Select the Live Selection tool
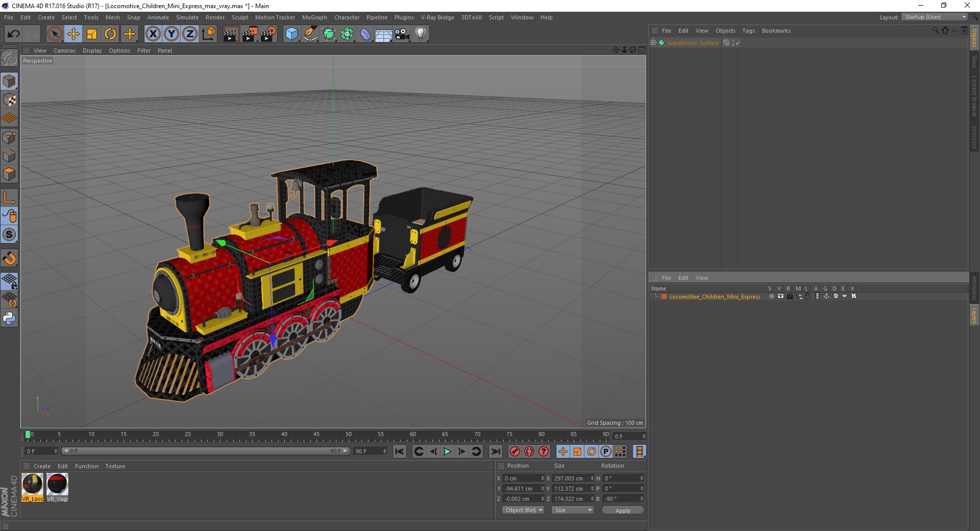The image size is (980, 531). click(55, 34)
